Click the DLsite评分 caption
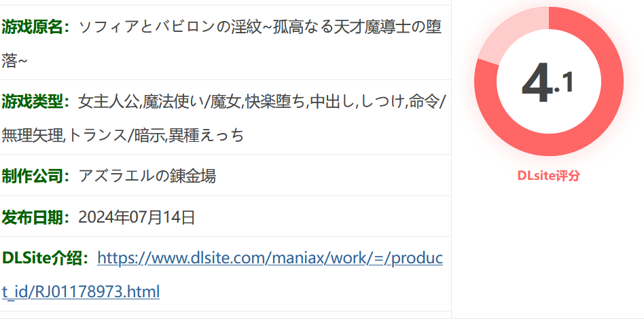This screenshot has height=319, width=644. (x=549, y=176)
